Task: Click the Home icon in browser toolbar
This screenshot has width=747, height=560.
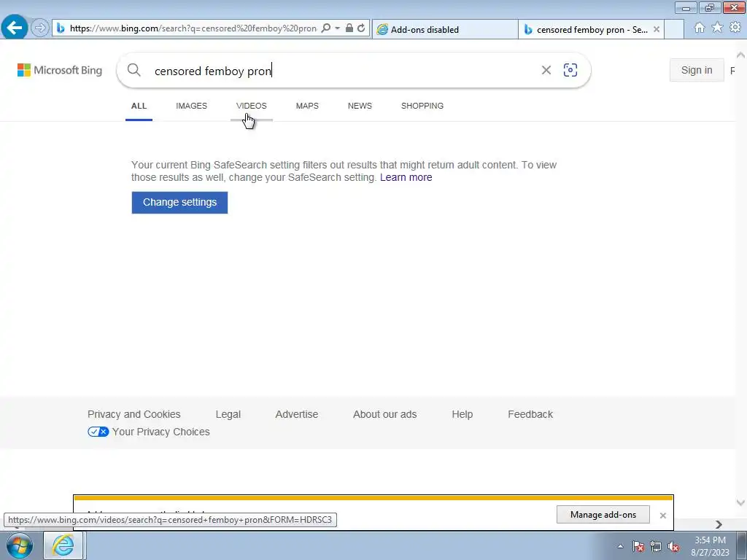Action: (x=700, y=28)
